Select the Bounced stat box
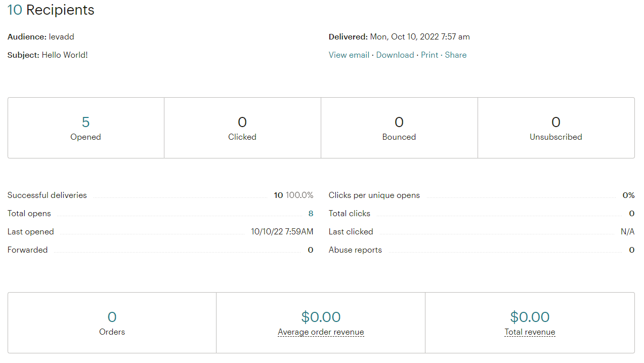The image size is (644, 363). coord(399,128)
